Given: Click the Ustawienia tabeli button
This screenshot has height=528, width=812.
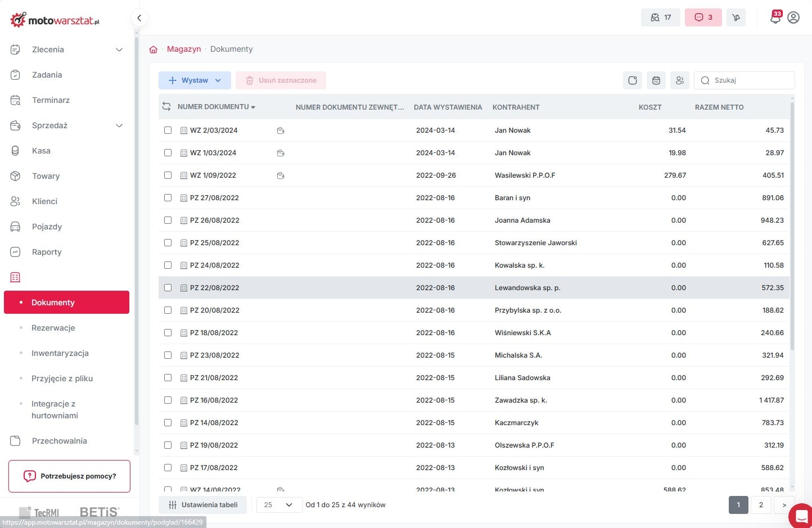Looking at the screenshot, I should (x=203, y=505).
